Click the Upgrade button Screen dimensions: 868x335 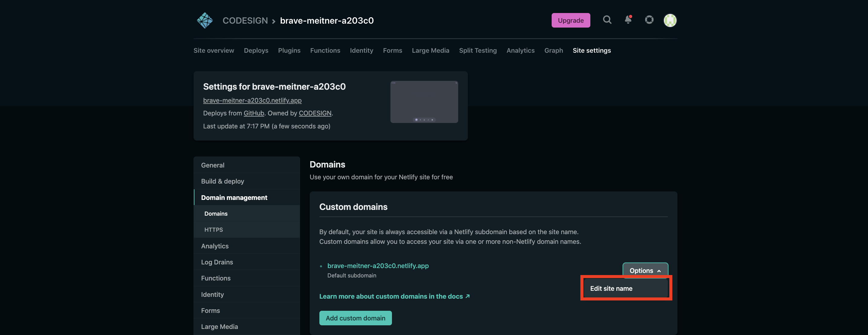click(x=570, y=20)
